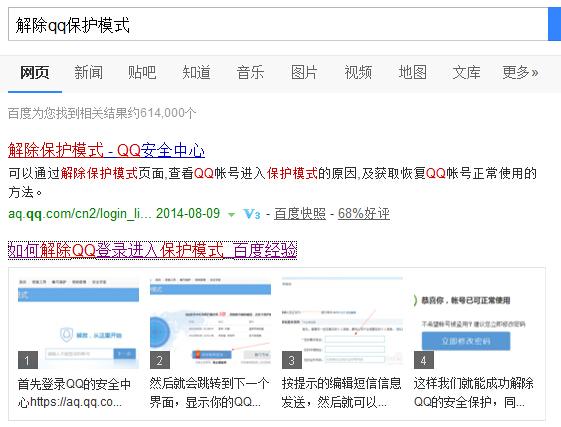Switch to the 图片 tab
561x427 pixels.
(304, 73)
